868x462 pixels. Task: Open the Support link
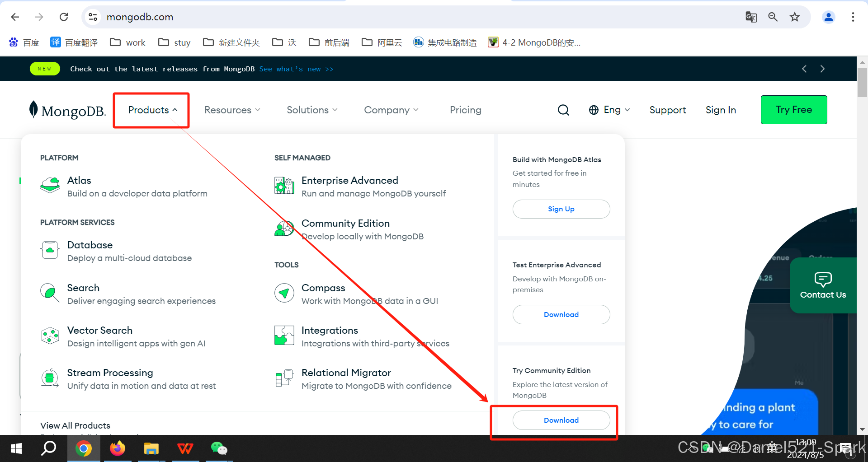click(668, 110)
